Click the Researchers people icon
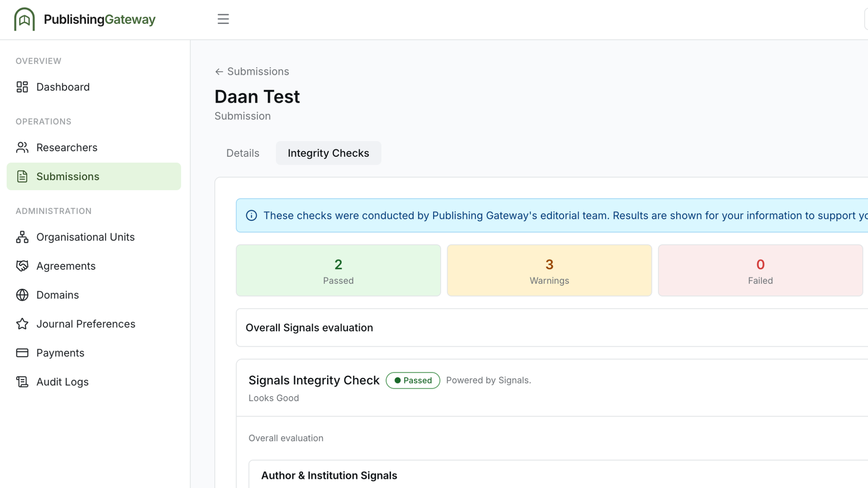The width and height of the screenshot is (868, 488). tap(22, 147)
